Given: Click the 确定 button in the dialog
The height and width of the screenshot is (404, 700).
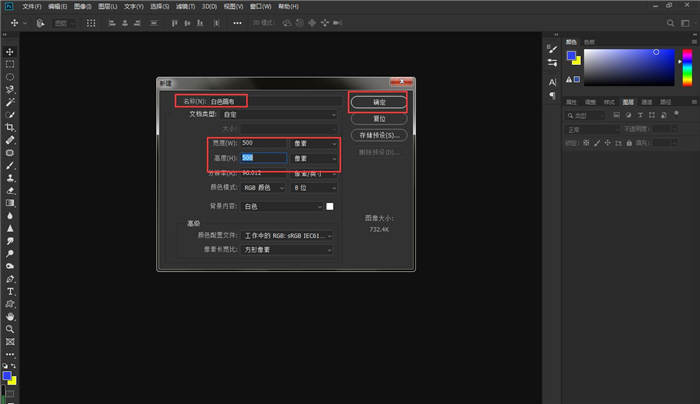Looking at the screenshot, I should point(377,102).
